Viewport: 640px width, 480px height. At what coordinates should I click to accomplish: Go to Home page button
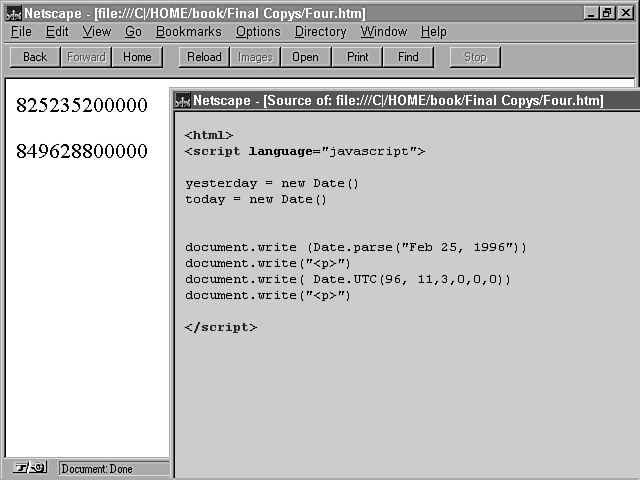point(137,57)
